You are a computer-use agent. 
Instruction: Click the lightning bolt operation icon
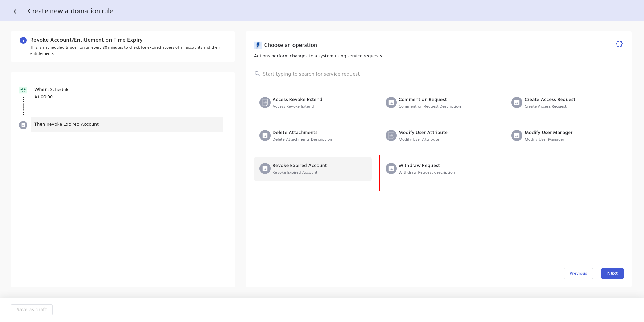tap(258, 45)
